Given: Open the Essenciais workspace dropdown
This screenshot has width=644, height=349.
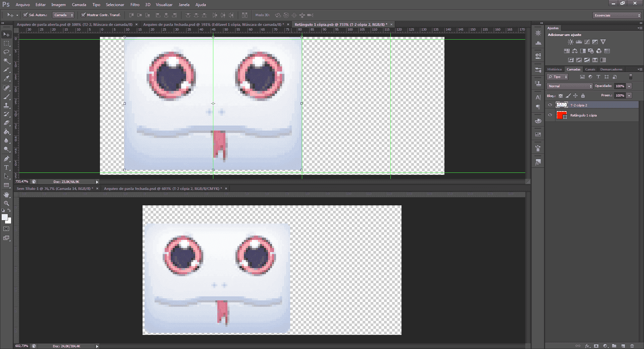Looking at the screenshot, I should pyautogui.click(x=617, y=15).
